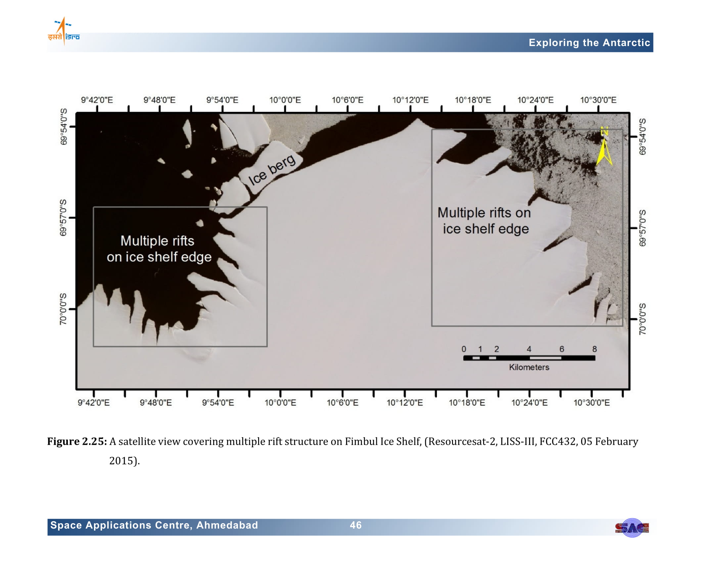728x563 pixels.
Task: Click the yellow north arrow on map
Action: click(x=604, y=146)
